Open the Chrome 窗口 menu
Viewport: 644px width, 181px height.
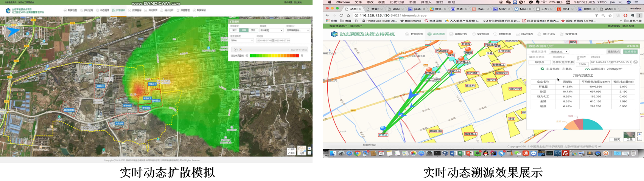[x=440, y=2]
